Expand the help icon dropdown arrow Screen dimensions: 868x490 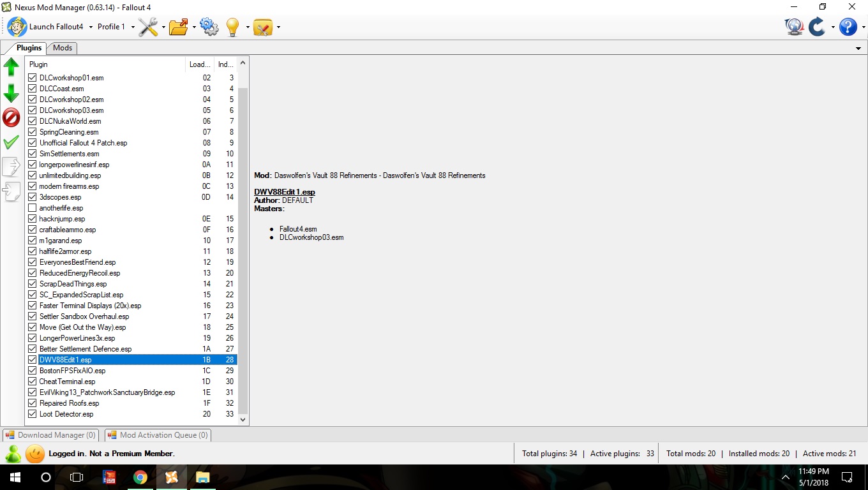pyautogui.click(x=864, y=27)
